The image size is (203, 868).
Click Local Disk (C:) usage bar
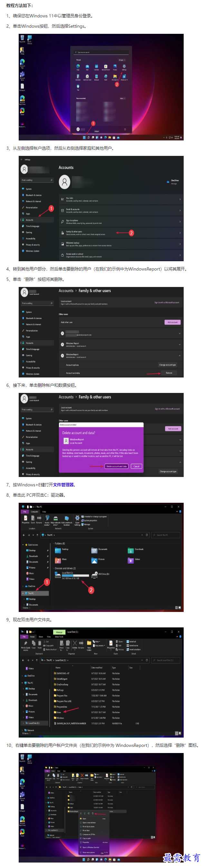point(75,575)
